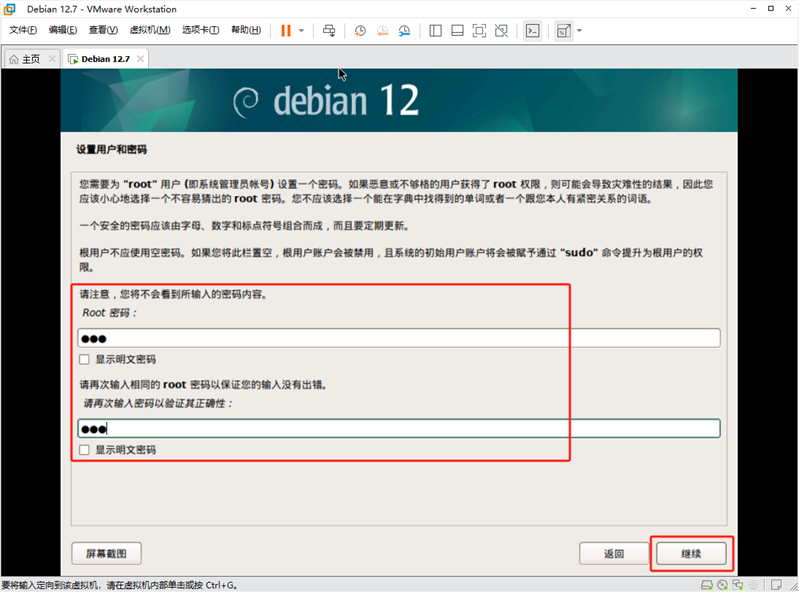Open the 文件(F) menu
This screenshot has width=799, height=592.
pos(23,30)
